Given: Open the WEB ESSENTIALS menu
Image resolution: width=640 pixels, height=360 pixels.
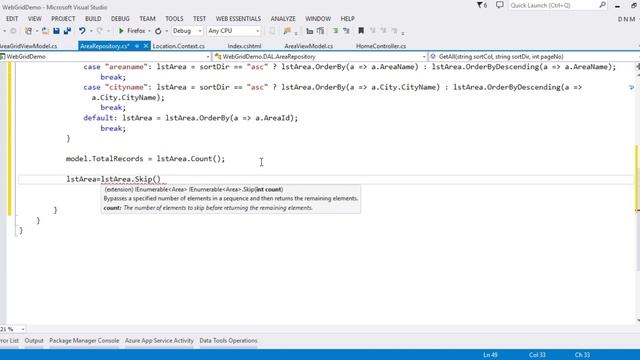Looking at the screenshot, I should tap(238, 19).
